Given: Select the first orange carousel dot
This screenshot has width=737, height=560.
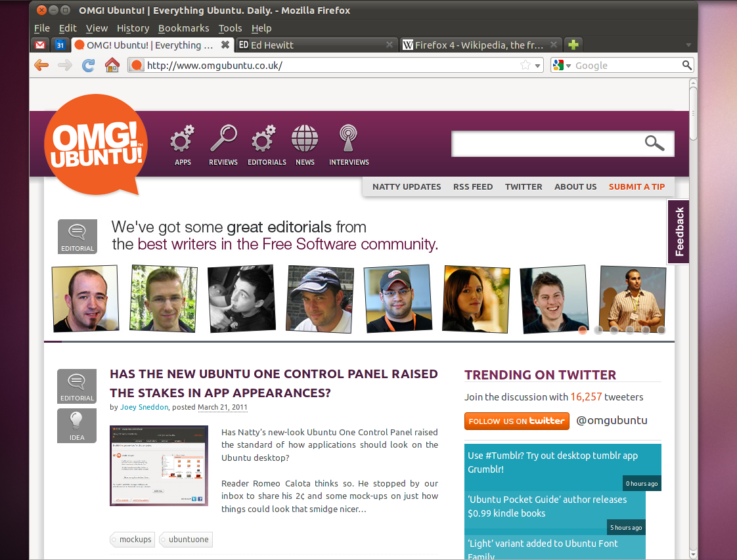Looking at the screenshot, I should pyautogui.click(x=583, y=330).
